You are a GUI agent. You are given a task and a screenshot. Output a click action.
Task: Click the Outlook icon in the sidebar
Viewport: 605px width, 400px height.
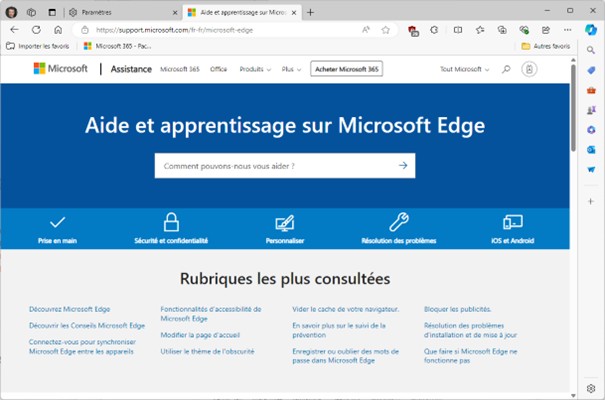(592, 148)
